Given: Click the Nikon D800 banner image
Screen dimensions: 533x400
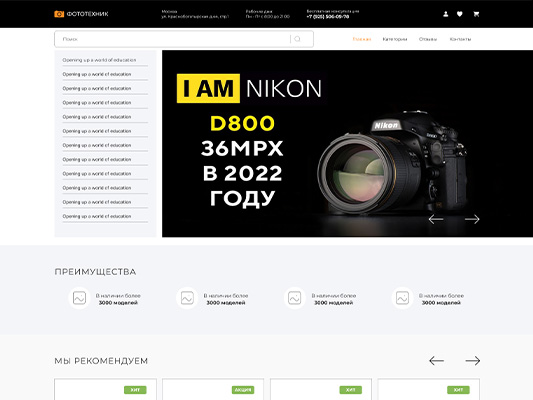Looking at the screenshot, I should pyautogui.click(x=347, y=143).
